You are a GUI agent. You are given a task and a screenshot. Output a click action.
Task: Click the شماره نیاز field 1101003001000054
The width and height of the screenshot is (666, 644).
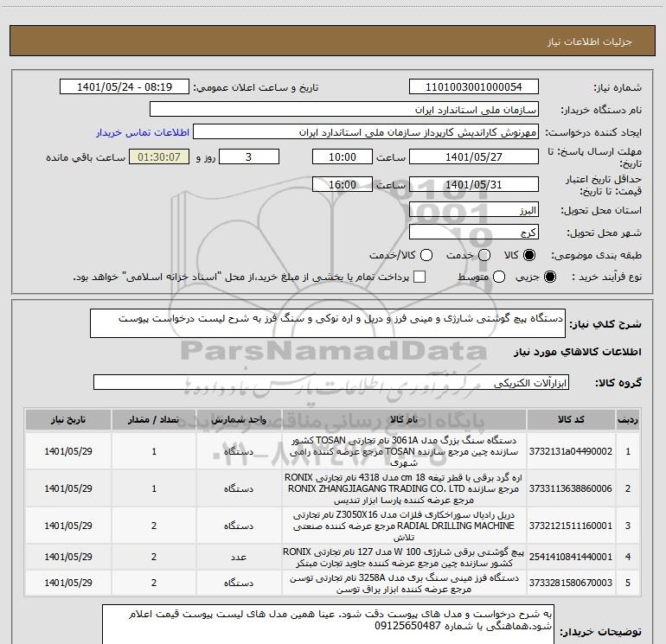474,87
